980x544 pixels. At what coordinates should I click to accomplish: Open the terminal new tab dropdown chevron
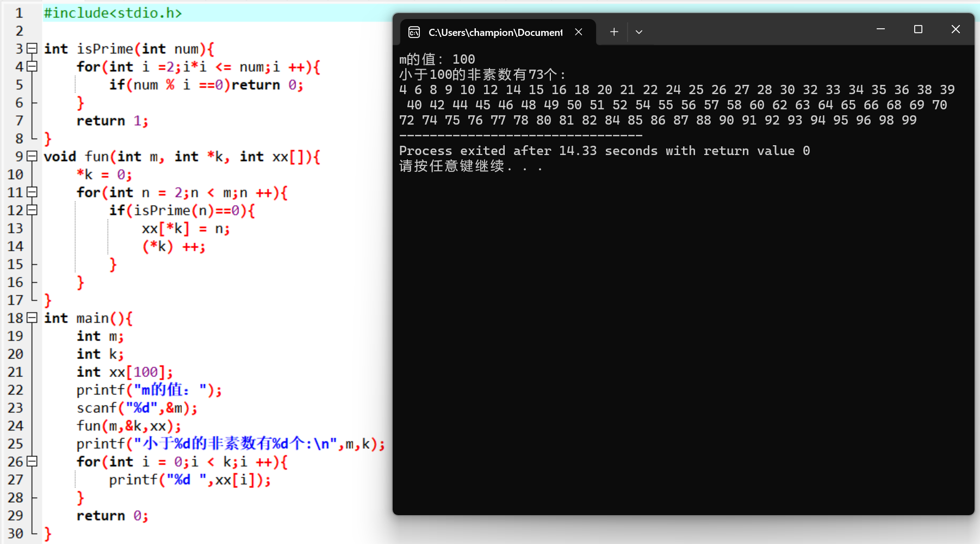(639, 32)
